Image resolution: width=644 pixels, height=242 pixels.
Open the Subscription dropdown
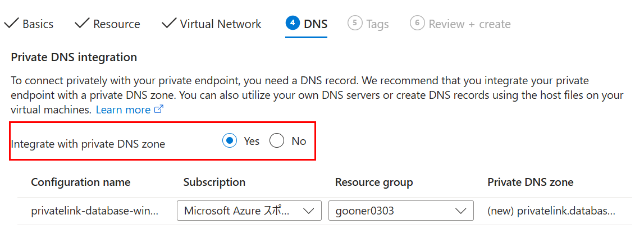[x=249, y=211]
